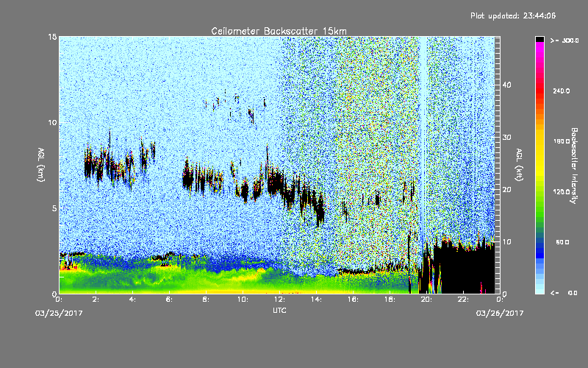
Task: Click the 15 km tick label
Action: [x=52, y=37]
